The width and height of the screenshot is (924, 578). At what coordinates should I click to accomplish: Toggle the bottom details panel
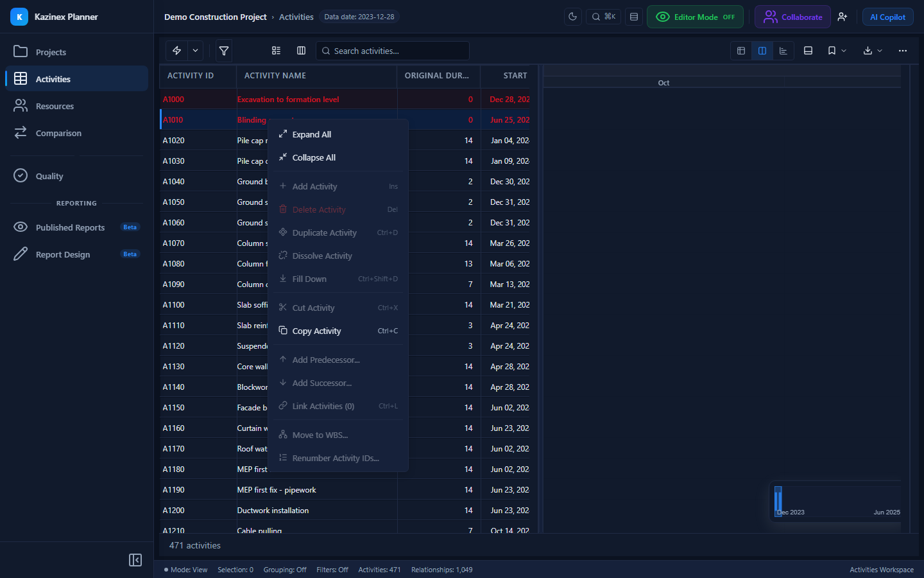(x=808, y=51)
